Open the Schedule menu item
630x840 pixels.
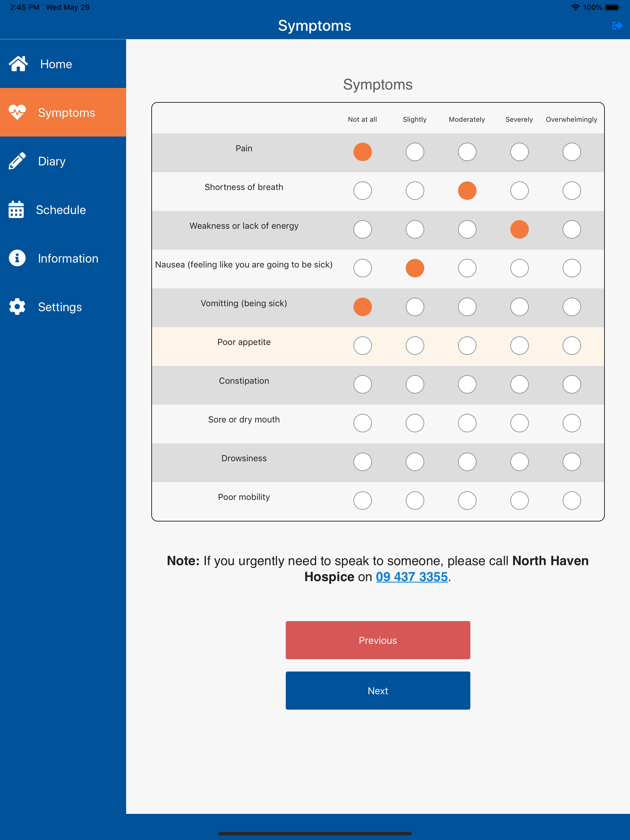click(63, 210)
